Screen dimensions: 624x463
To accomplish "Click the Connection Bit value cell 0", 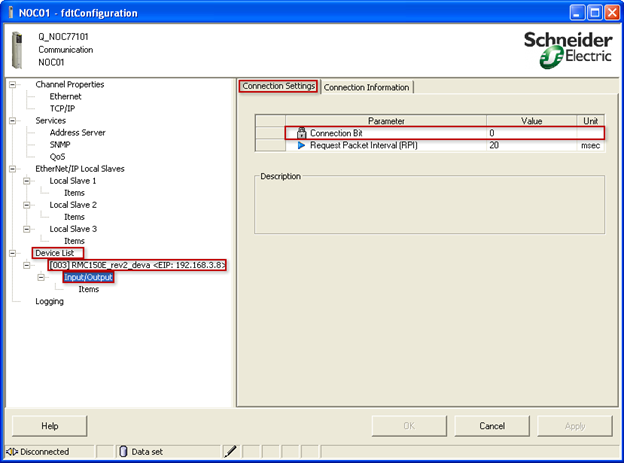I will (531, 133).
